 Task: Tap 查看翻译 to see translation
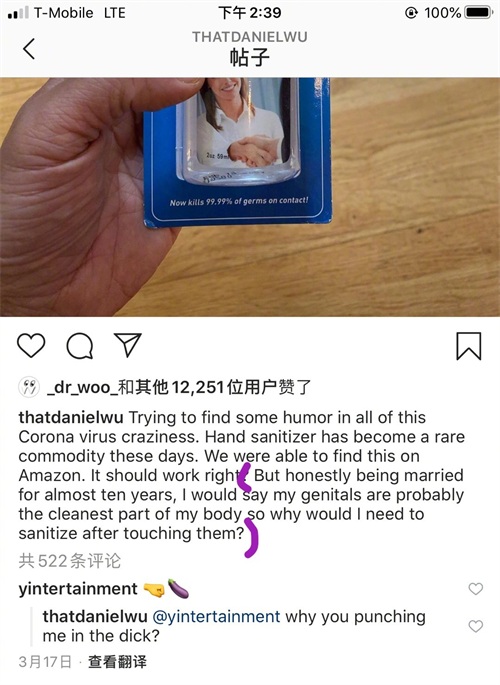coord(117,662)
